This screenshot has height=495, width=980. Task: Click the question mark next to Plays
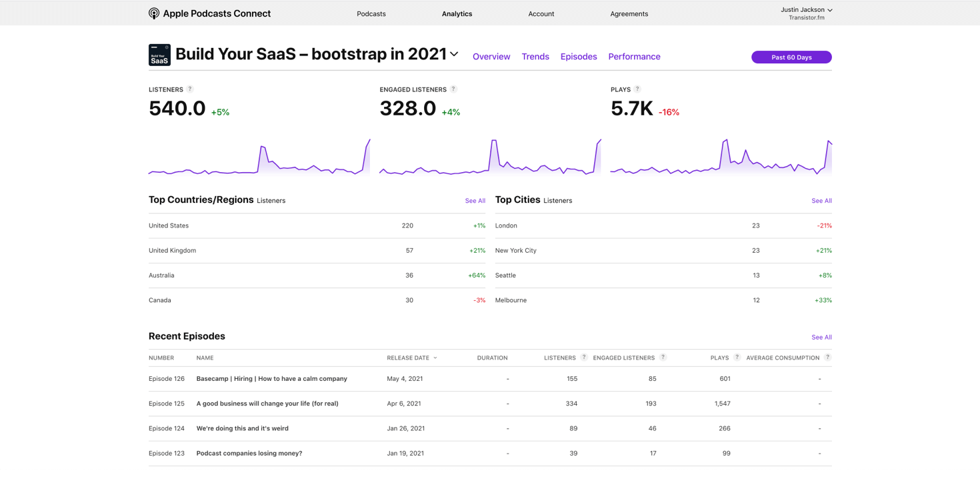point(637,89)
